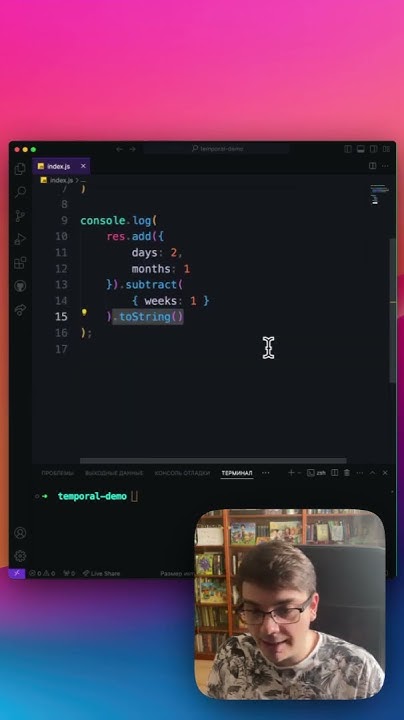404x720 pixels.
Task: Click the ports indicator showing 0
Action: click(69, 574)
